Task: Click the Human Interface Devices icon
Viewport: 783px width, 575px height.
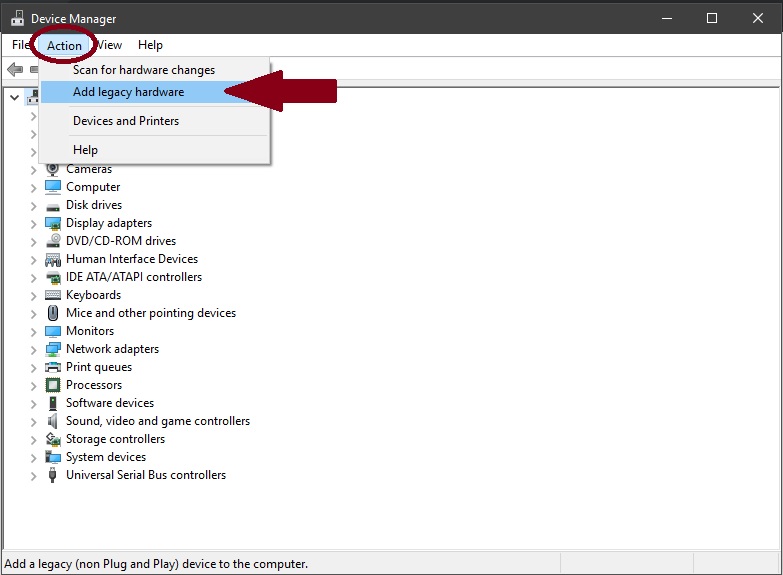Action: 52,259
